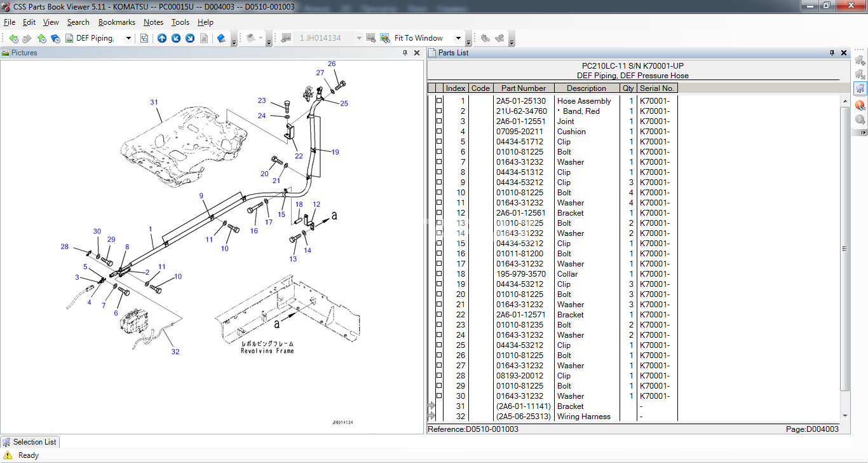Click the Parts List vertical scrollbar thumb
868x463 pixels.
tap(844, 248)
